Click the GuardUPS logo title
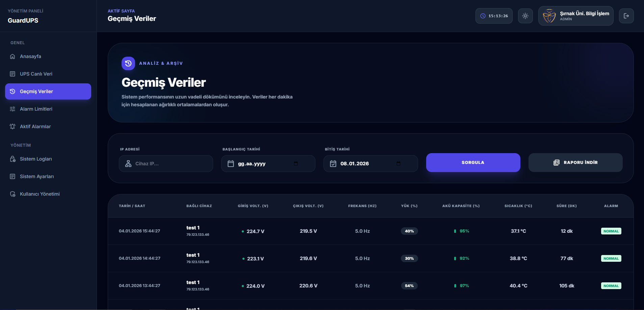644x310 pixels. click(x=23, y=21)
